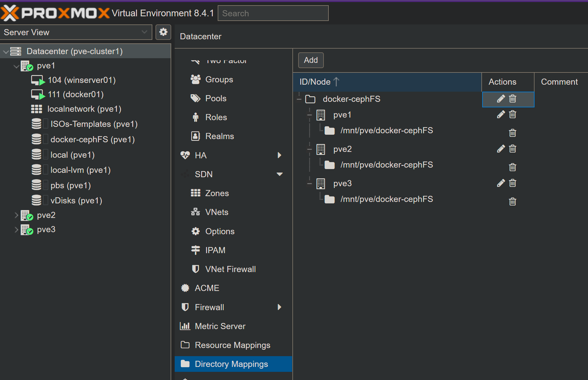Viewport: 588px width, 380px height.
Task: Delete the pve3 node mapping entry
Action: pos(513,183)
